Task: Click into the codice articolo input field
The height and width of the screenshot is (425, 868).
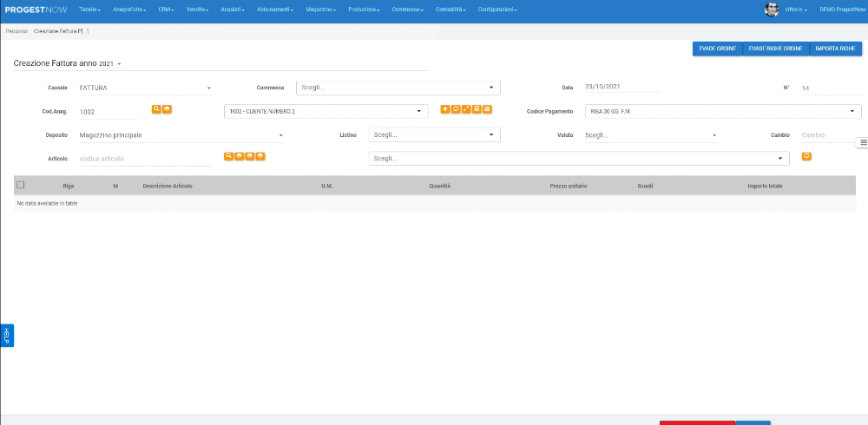Action: [144, 159]
